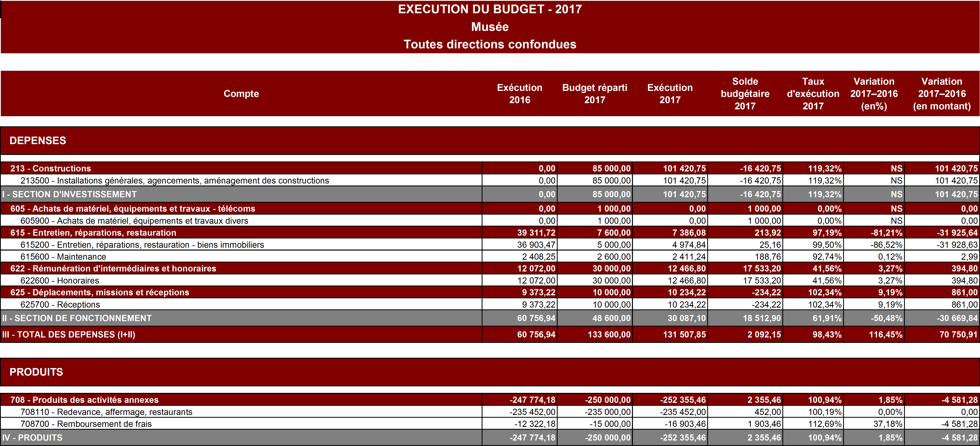Image resolution: width=980 pixels, height=446 pixels.
Task: Click the EXECUTION DU BUDGET - 2017 title
Action: tap(490, 9)
